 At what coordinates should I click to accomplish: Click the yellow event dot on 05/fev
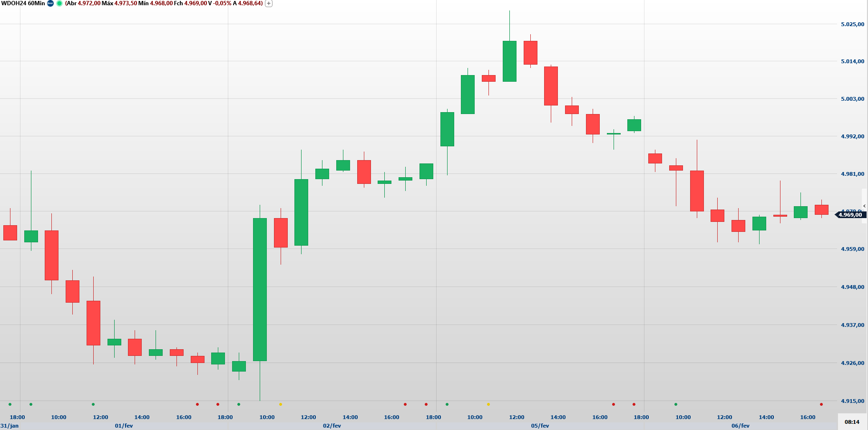pos(488,404)
